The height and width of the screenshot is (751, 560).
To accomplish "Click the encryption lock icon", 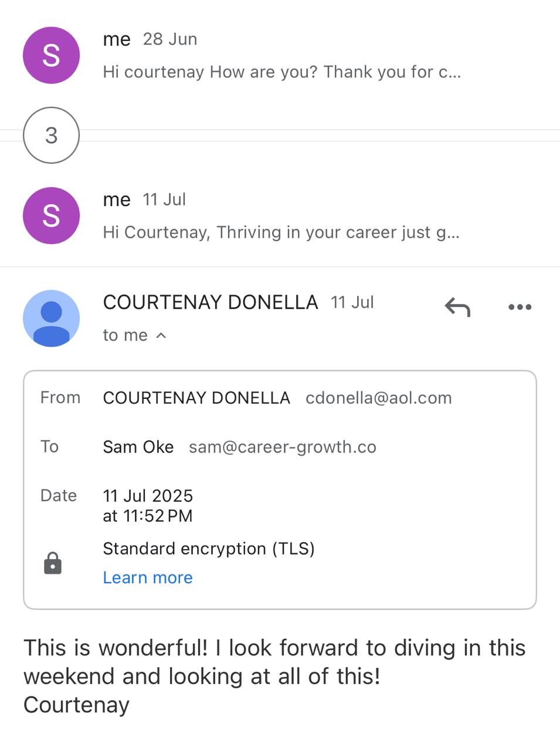I will [x=53, y=563].
